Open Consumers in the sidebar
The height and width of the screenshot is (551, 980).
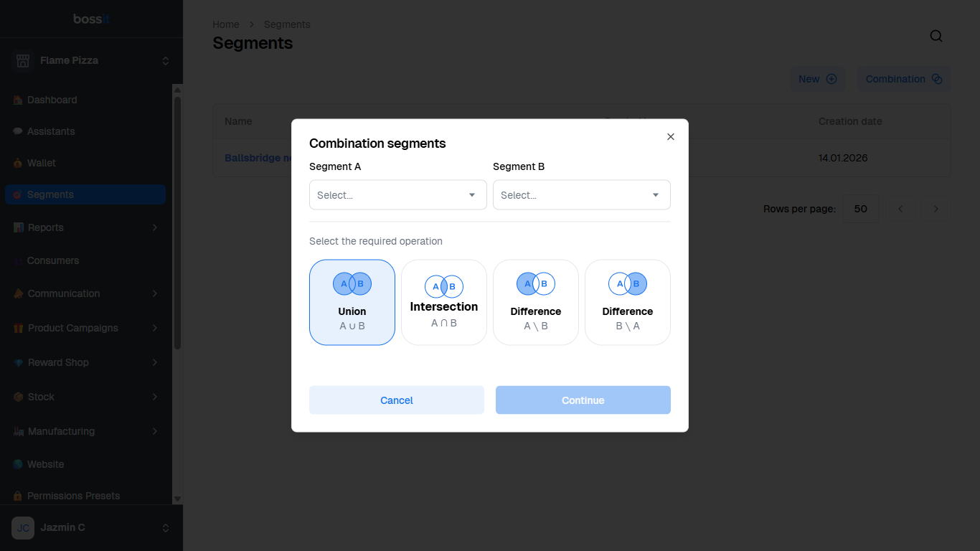(x=53, y=260)
